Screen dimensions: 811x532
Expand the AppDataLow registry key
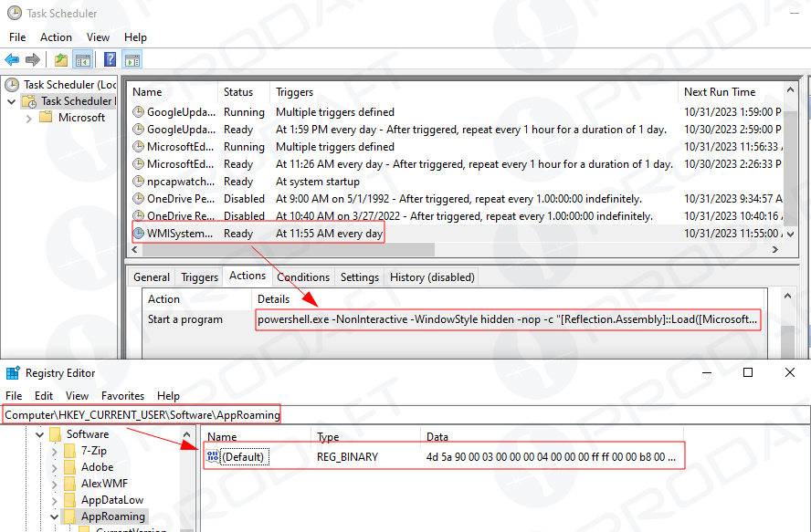(x=54, y=501)
